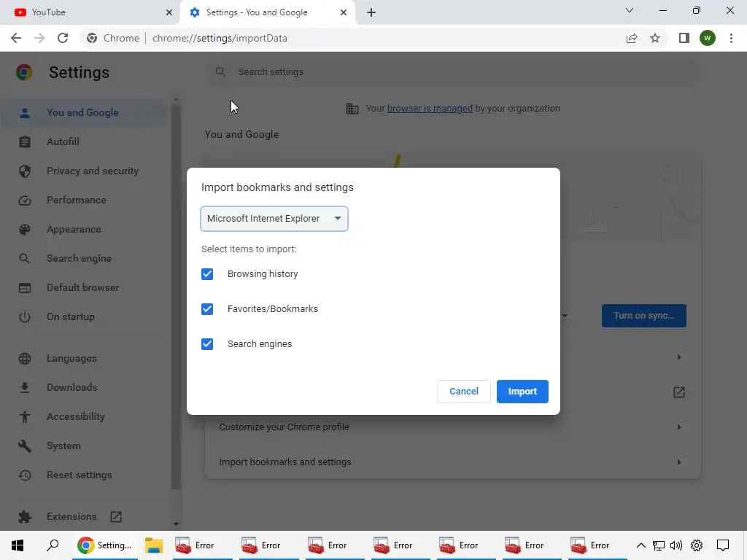The image size is (747, 560).
Task: Click Turn on sync button
Action: click(643, 316)
